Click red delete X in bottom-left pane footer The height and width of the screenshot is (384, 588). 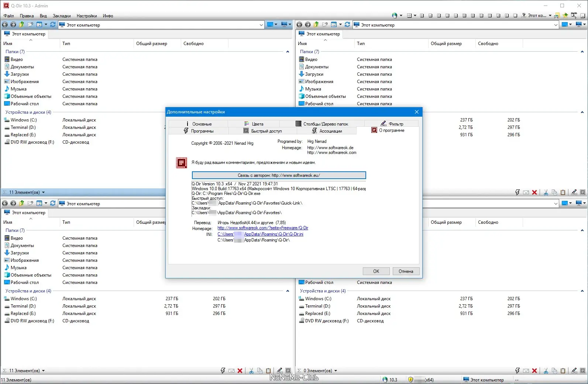point(240,371)
